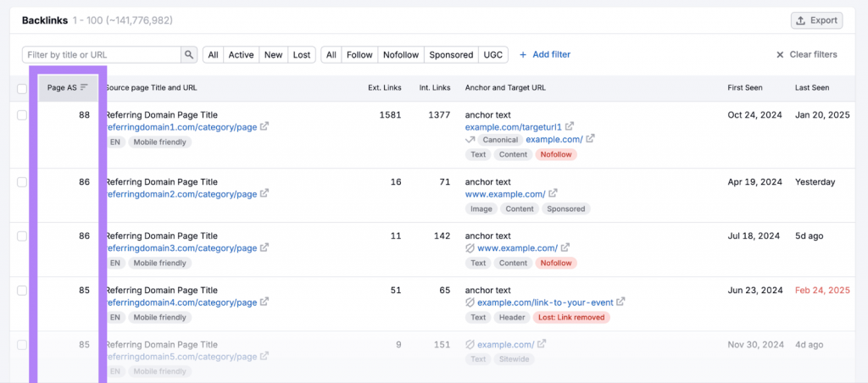
Task: Select the New status filter tab
Action: [274, 55]
